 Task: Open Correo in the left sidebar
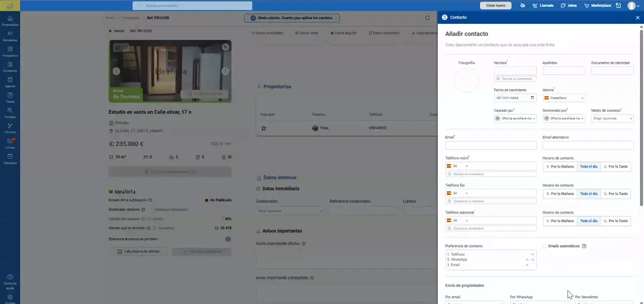(x=10, y=143)
